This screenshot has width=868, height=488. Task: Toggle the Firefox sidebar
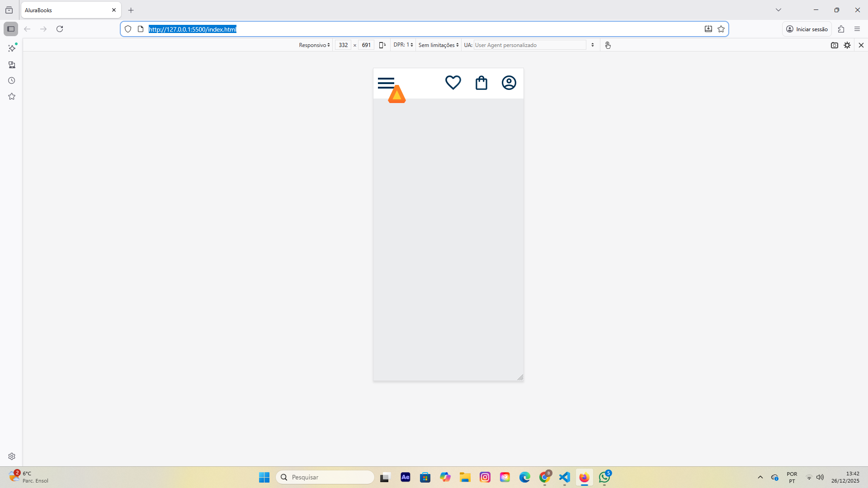pyautogui.click(x=11, y=29)
